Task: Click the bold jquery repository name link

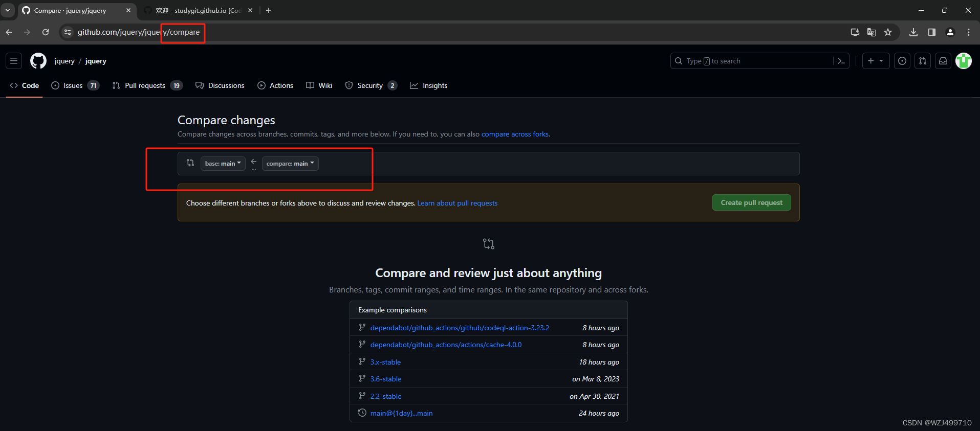Action: (x=96, y=61)
